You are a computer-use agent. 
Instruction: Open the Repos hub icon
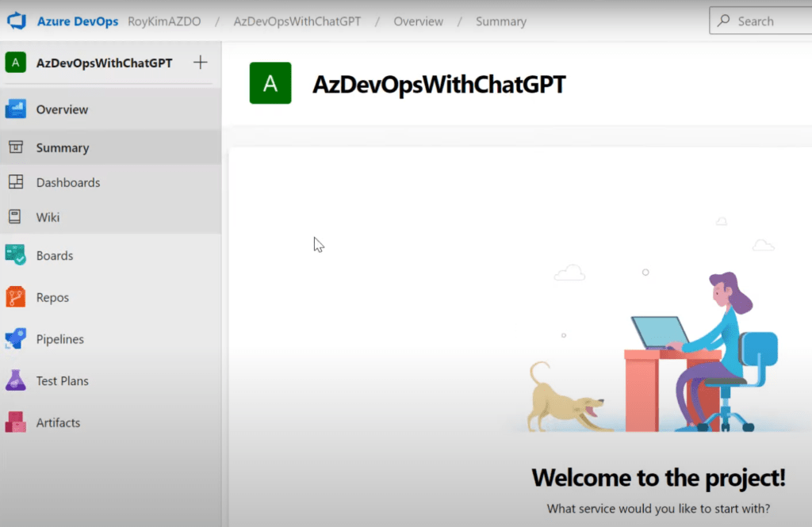click(16, 297)
